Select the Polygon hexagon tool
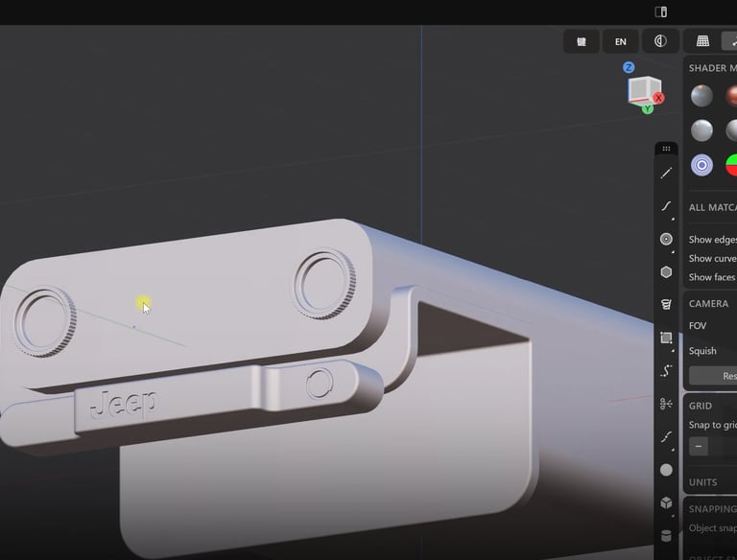Viewport: 737px width, 560px height. coord(666,272)
